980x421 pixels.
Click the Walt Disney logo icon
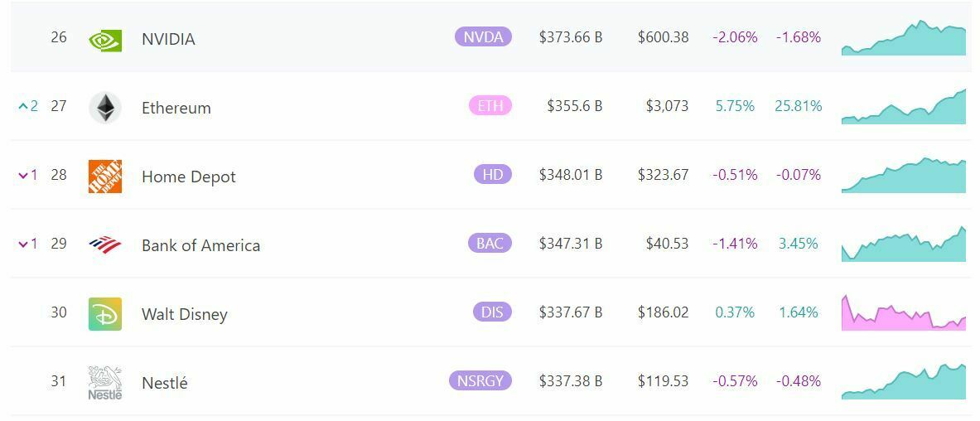[x=105, y=314]
